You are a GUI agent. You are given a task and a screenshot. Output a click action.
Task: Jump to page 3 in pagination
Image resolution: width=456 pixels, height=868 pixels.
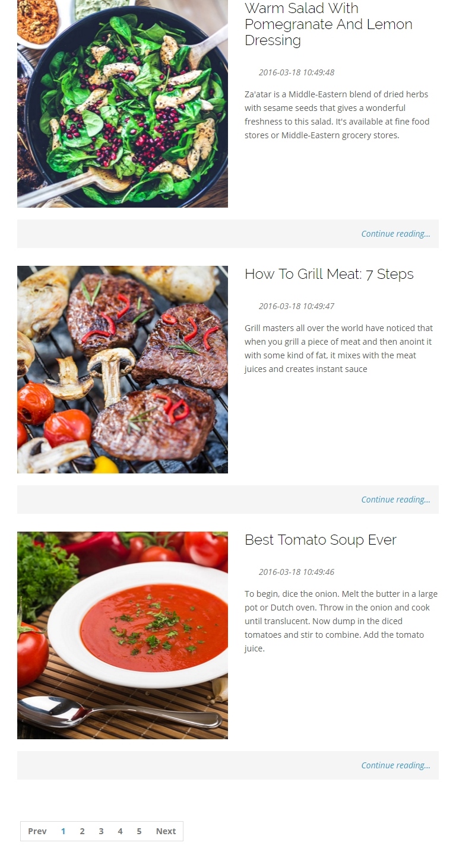(101, 831)
